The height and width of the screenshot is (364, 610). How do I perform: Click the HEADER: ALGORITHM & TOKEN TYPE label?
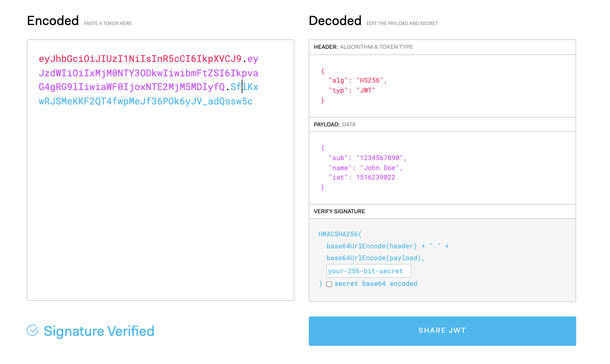point(363,47)
